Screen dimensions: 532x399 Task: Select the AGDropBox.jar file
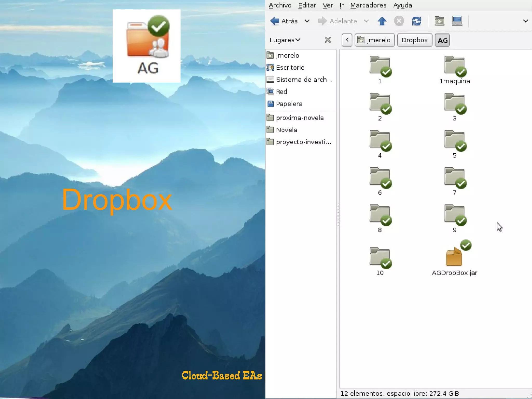point(454,258)
